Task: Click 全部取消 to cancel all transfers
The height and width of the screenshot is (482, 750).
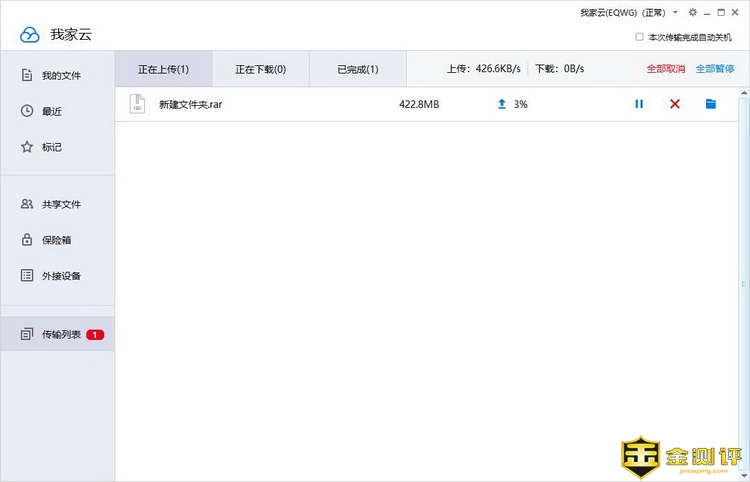Action: click(x=665, y=69)
